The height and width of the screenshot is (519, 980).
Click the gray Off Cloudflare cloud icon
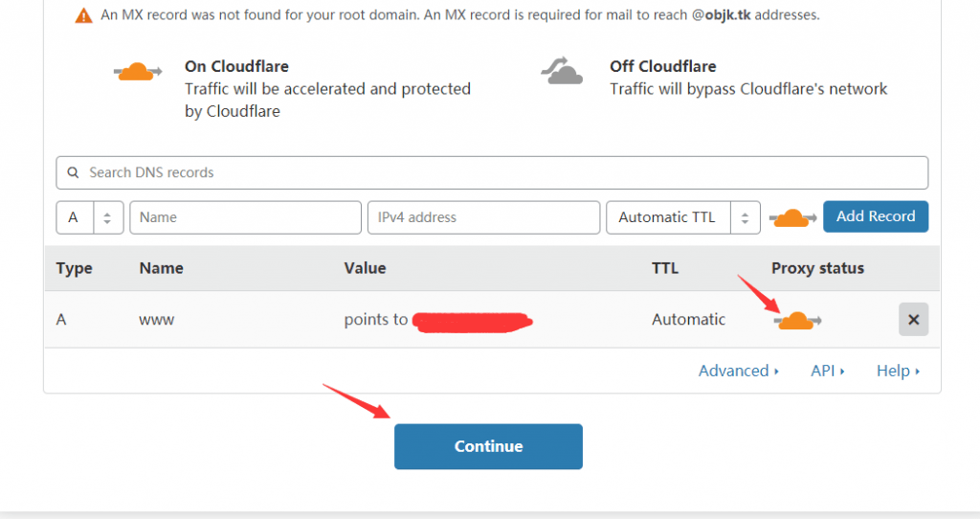tap(562, 72)
